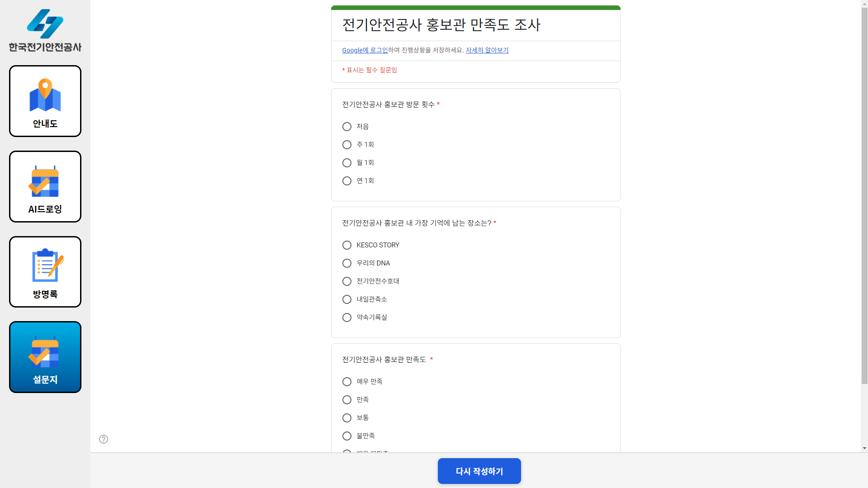Select 전기안전수호대 radio button
The height and width of the screenshot is (488, 868).
click(x=347, y=281)
